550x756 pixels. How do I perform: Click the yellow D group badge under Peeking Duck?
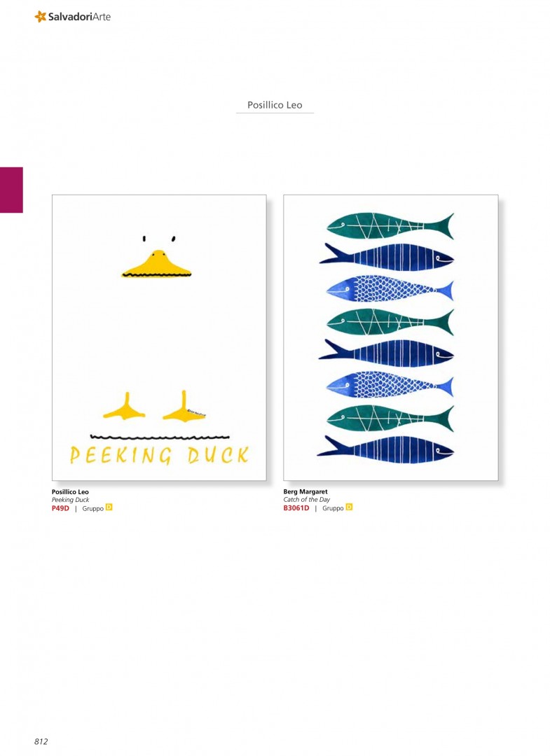click(109, 507)
